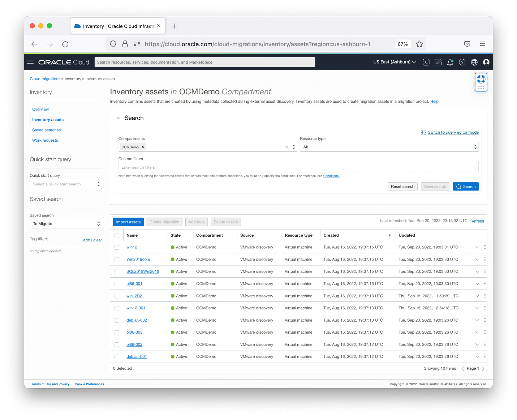The width and height of the screenshot is (517, 420).
Task: Click the blue Search button
Action: pos(466,187)
